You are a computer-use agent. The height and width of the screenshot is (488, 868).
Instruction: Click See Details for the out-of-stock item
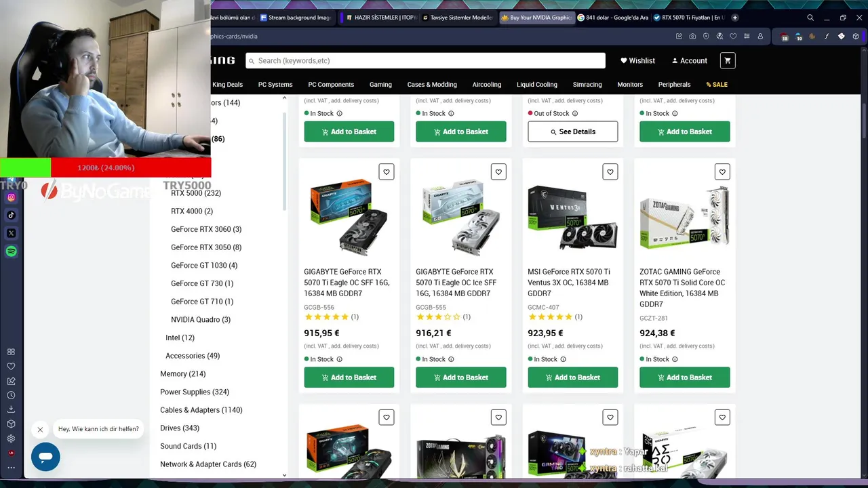click(x=573, y=131)
